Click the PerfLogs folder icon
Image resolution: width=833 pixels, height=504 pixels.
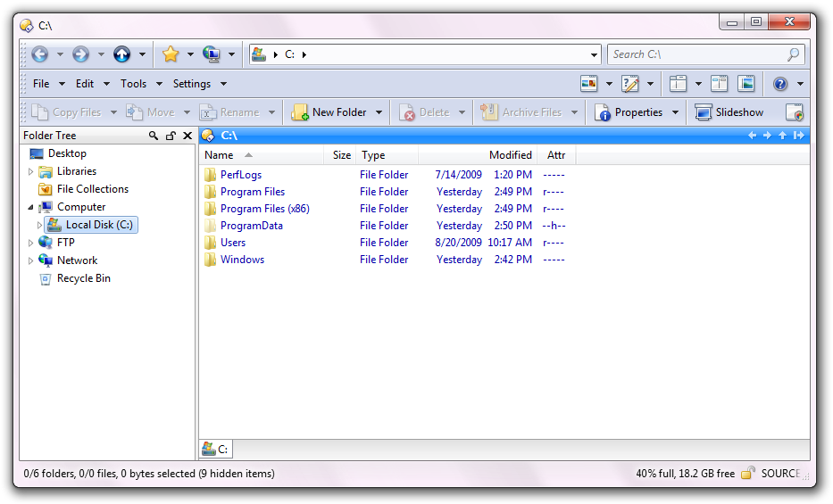pos(211,175)
